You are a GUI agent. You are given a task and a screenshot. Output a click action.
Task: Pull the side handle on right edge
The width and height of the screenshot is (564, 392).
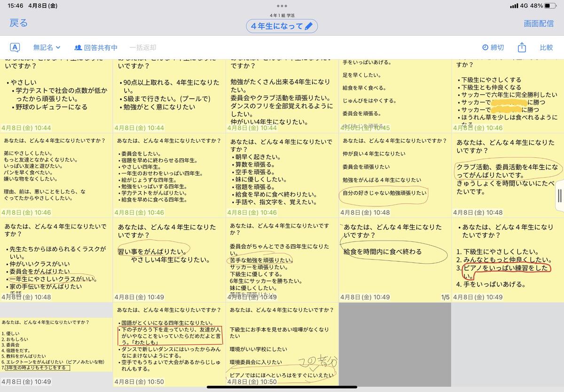[x=559, y=196]
